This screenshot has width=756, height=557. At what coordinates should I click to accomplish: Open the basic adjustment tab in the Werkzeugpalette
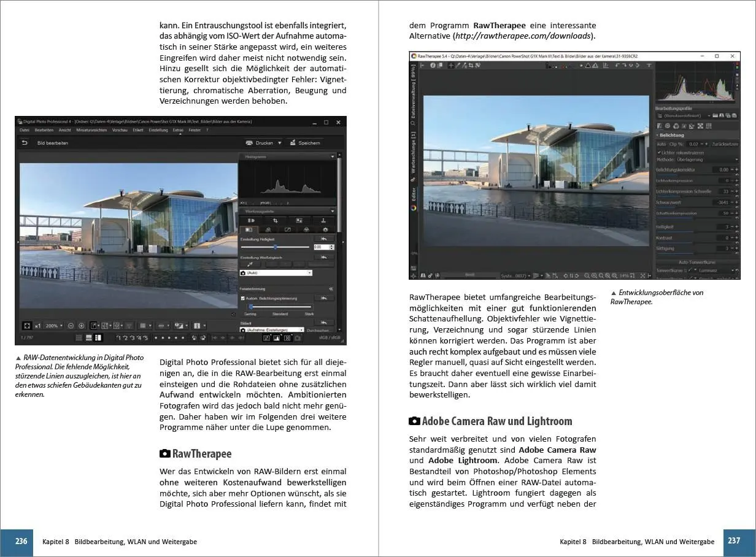click(249, 229)
